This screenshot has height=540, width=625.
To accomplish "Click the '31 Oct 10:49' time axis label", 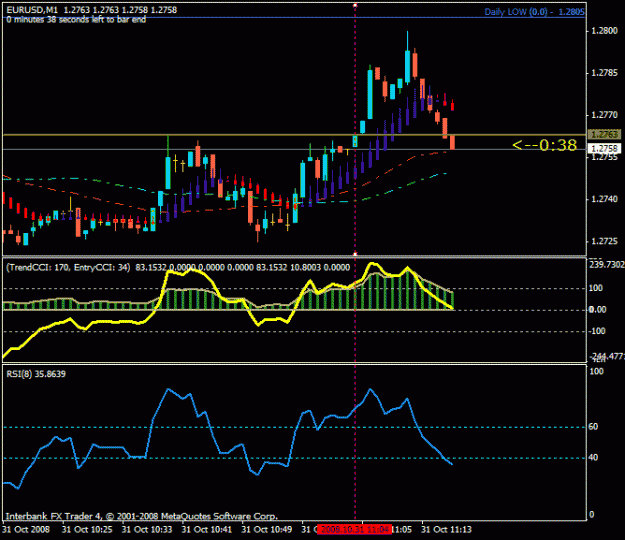I will point(266,530).
